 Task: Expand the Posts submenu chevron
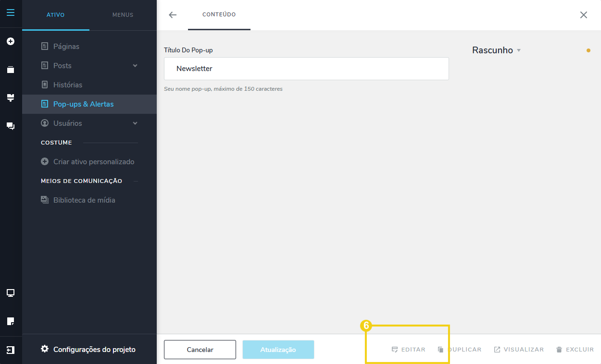pyautogui.click(x=135, y=66)
